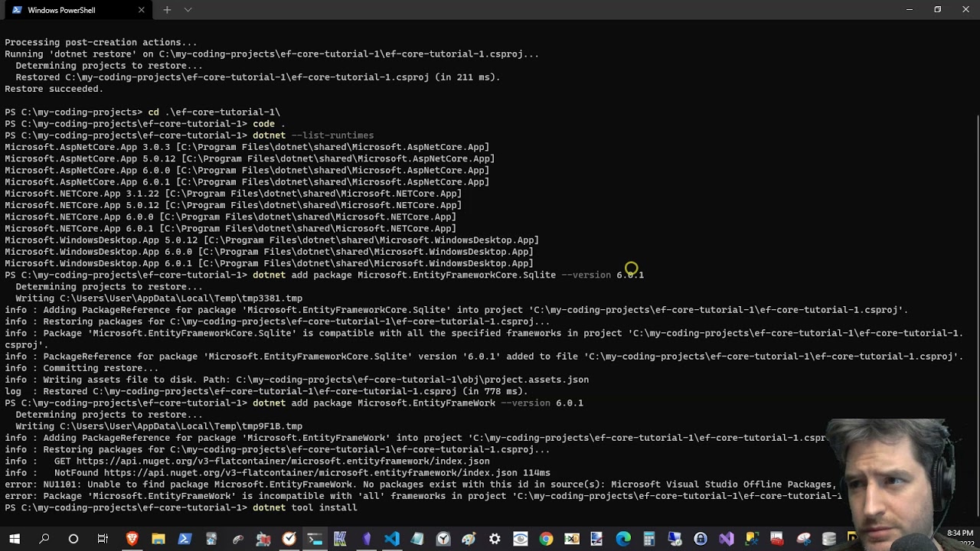The image size is (980, 551).
Task: Open purple Visual Studio taskbar icon
Action: (727, 539)
